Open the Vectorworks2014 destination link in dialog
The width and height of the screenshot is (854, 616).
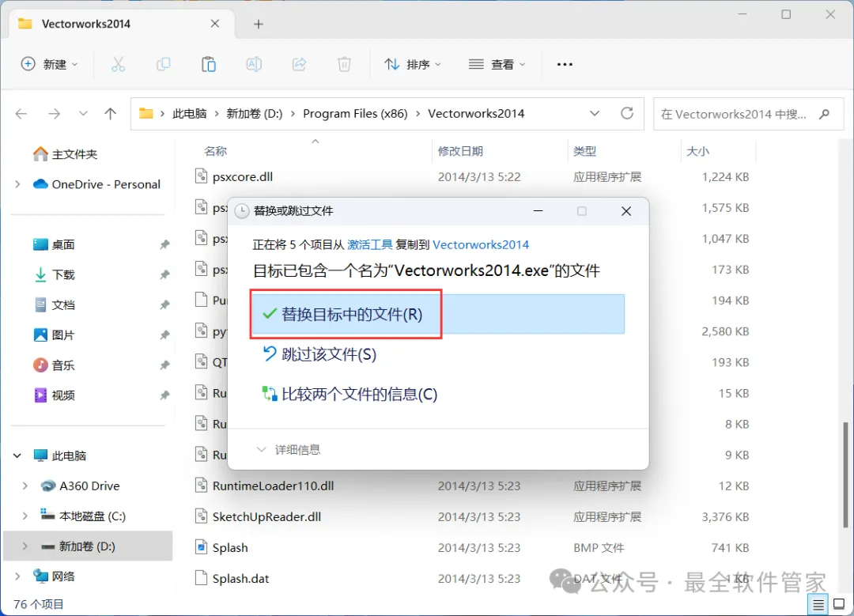tap(481, 244)
